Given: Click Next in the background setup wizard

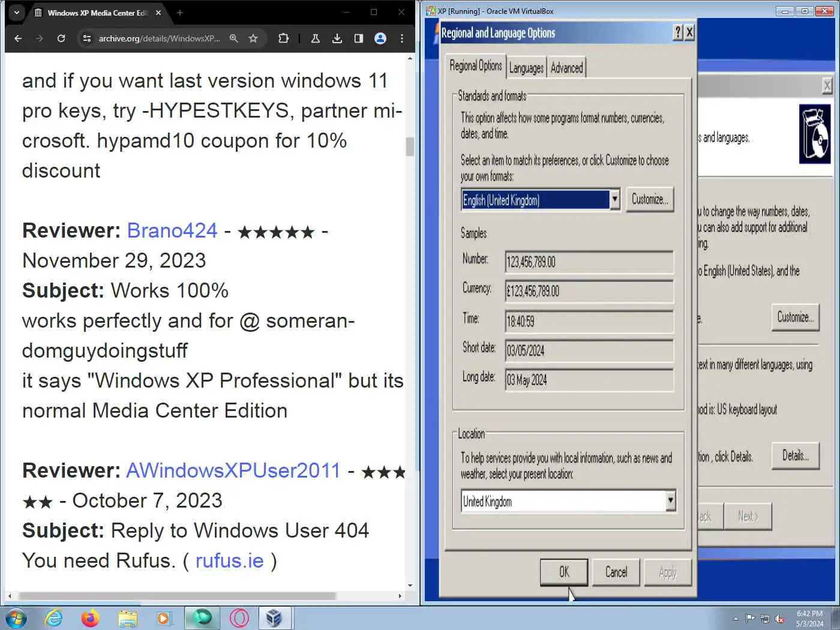Looking at the screenshot, I should point(748,516).
